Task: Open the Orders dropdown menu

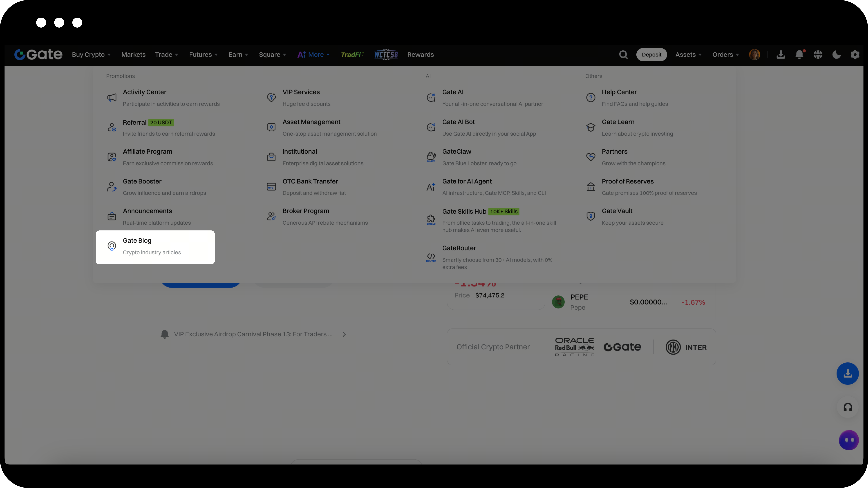Action: tap(725, 55)
